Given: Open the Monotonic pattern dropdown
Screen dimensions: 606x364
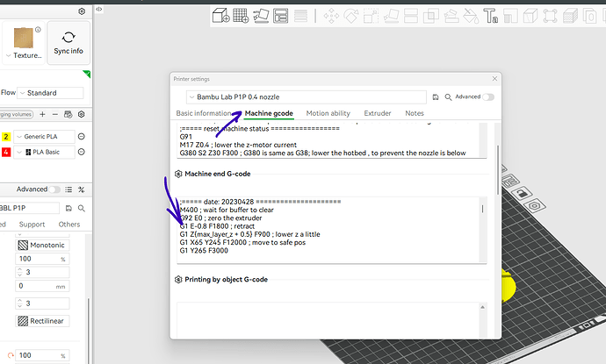Looking at the screenshot, I should pos(42,245).
